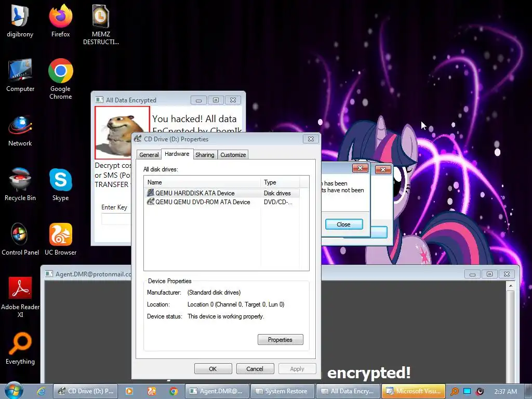Screen dimensions: 532x399
Task: Select the MEMZ DESTRUCTI... desktop file
Action: 101,24
